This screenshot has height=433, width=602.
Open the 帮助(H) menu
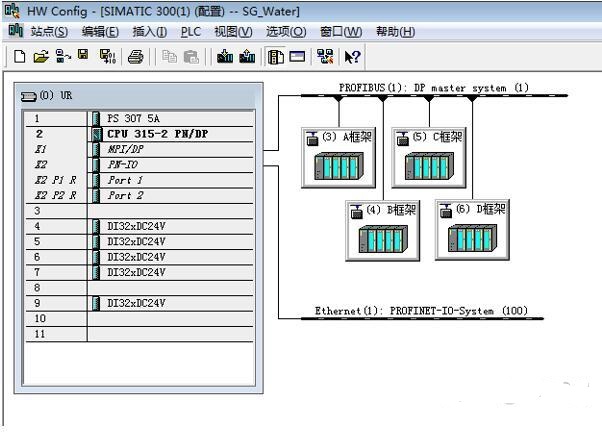[x=395, y=31]
